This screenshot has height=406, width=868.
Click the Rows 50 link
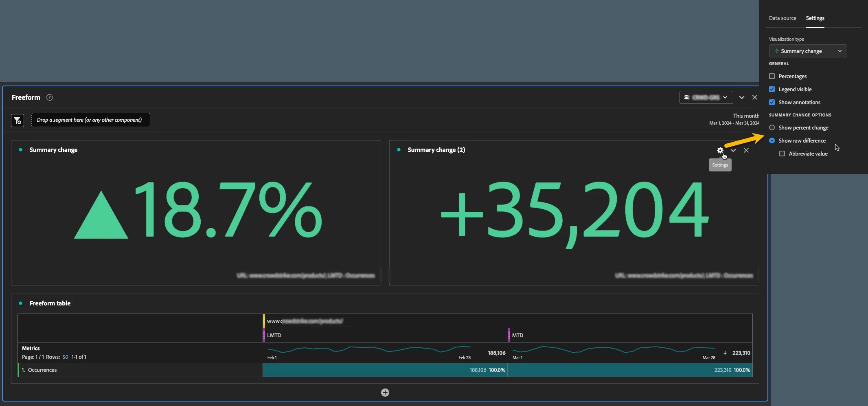65,357
